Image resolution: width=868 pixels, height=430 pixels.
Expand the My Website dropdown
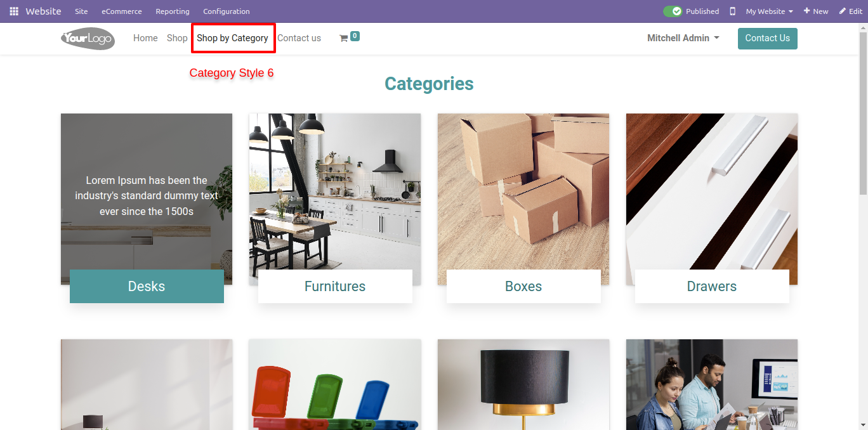[770, 11]
